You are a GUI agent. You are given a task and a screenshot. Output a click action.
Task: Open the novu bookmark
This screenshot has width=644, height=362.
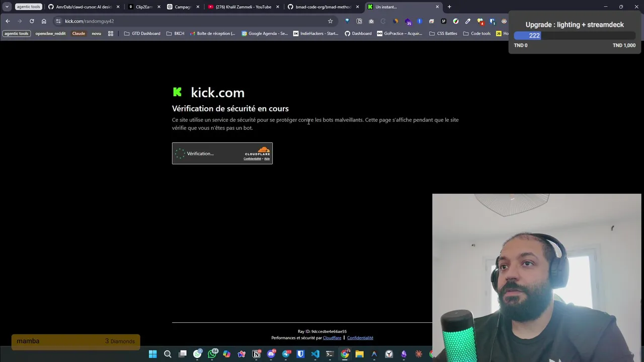point(96,34)
